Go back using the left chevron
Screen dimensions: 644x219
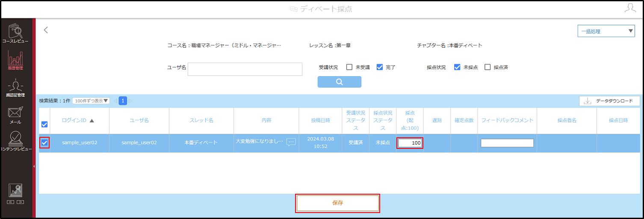pos(46,30)
